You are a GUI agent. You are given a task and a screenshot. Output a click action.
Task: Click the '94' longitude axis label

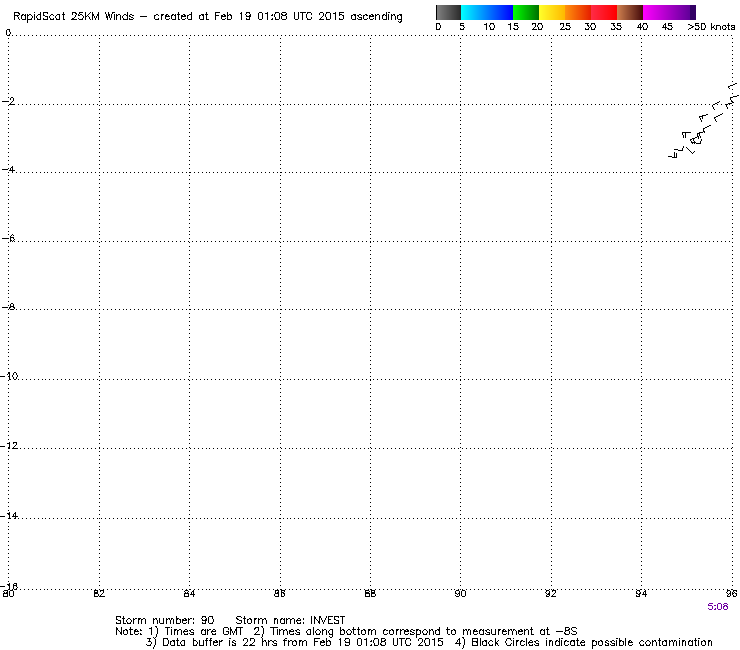(x=641, y=593)
